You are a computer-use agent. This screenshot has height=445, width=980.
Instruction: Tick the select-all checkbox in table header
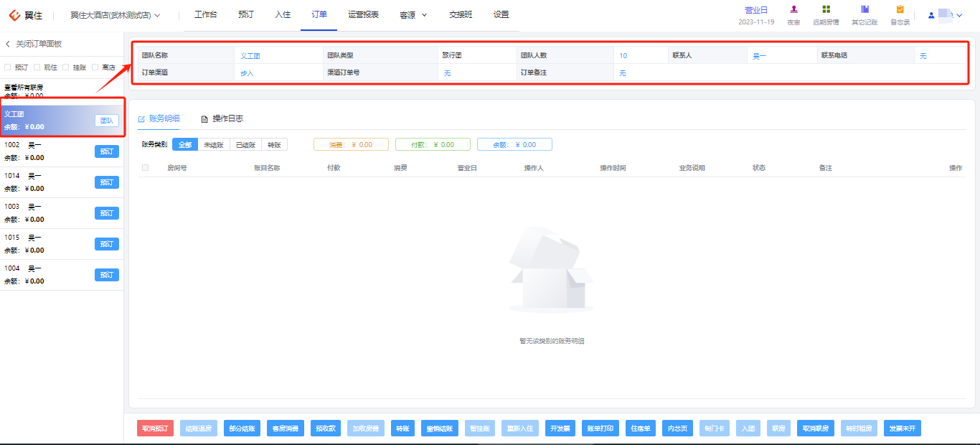(146, 168)
